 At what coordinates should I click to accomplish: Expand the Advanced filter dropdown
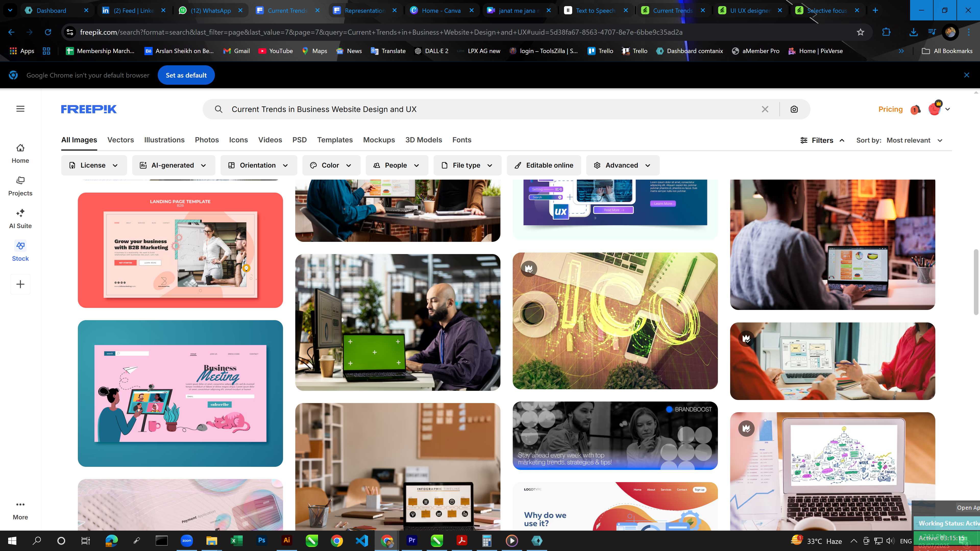pyautogui.click(x=623, y=165)
